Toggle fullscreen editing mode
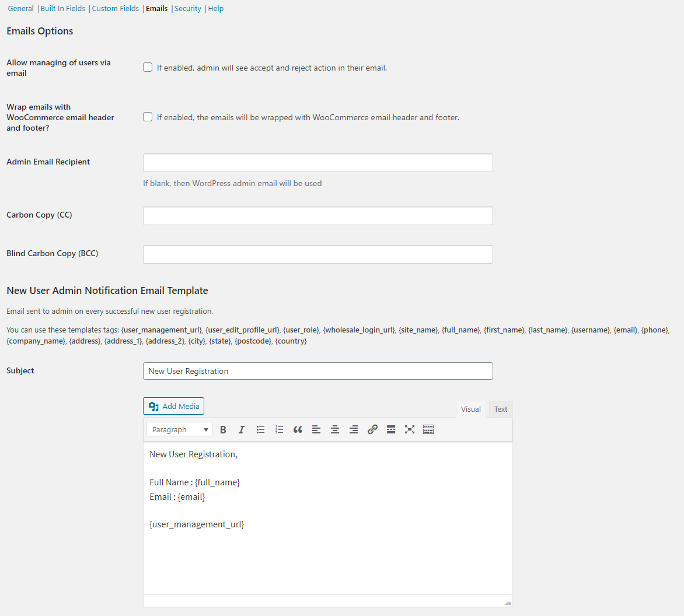 pyautogui.click(x=410, y=429)
